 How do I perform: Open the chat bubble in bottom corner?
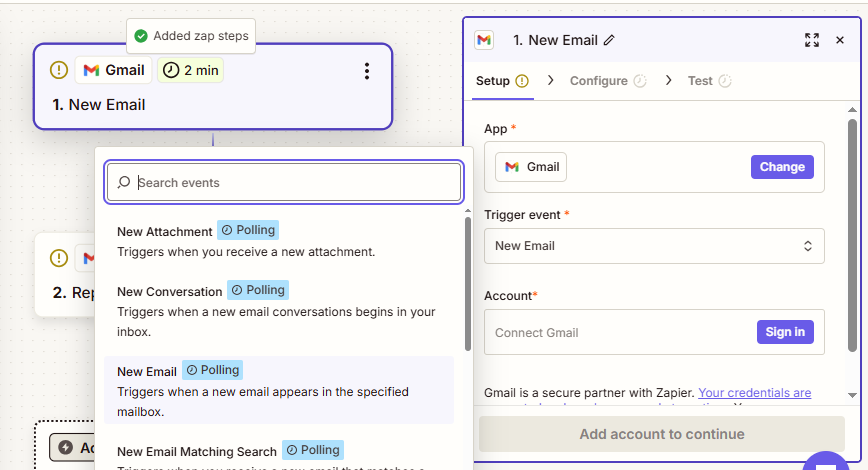pos(826,462)
